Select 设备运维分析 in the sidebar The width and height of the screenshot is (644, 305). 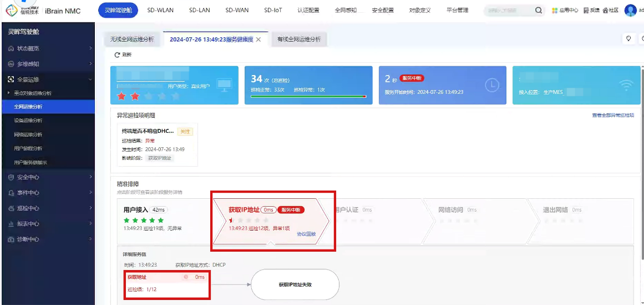click(x=28, y=121)
